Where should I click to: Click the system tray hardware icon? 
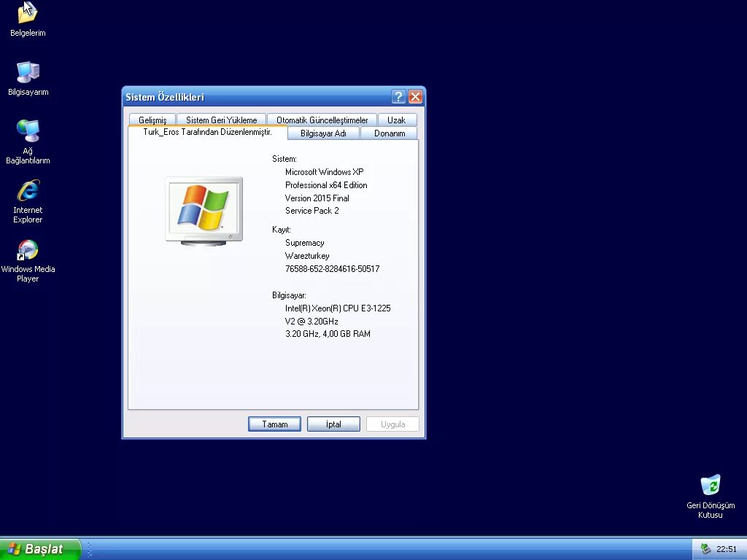(x=705, y=548)
